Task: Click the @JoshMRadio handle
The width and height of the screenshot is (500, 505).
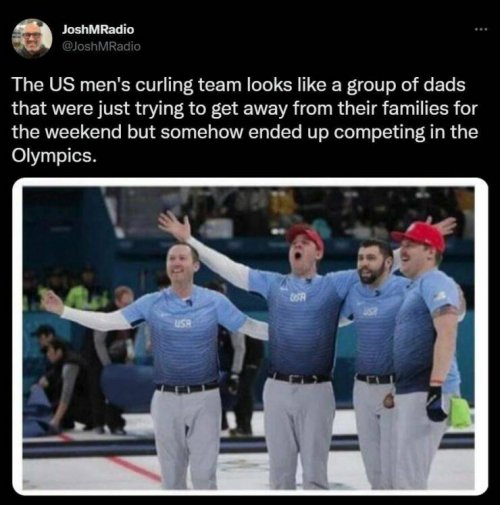Action: click(x=101, y=46)
